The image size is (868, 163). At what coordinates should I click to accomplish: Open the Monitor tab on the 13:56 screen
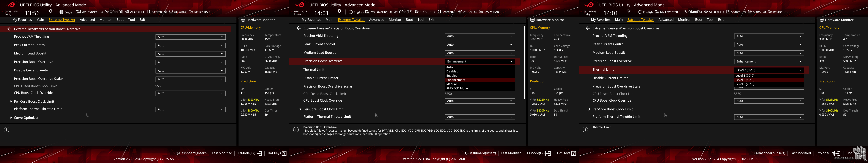click(105, 20)
